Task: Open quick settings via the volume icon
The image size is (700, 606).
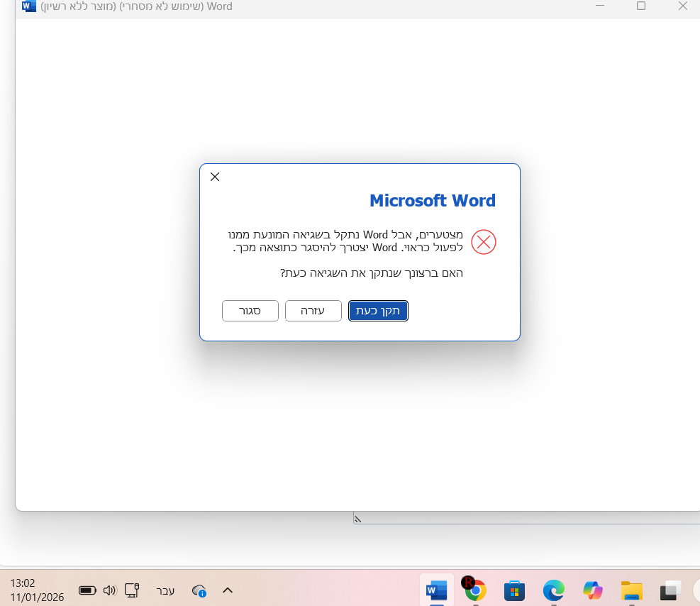Action: pyautogui.click(x=109, y=590)
